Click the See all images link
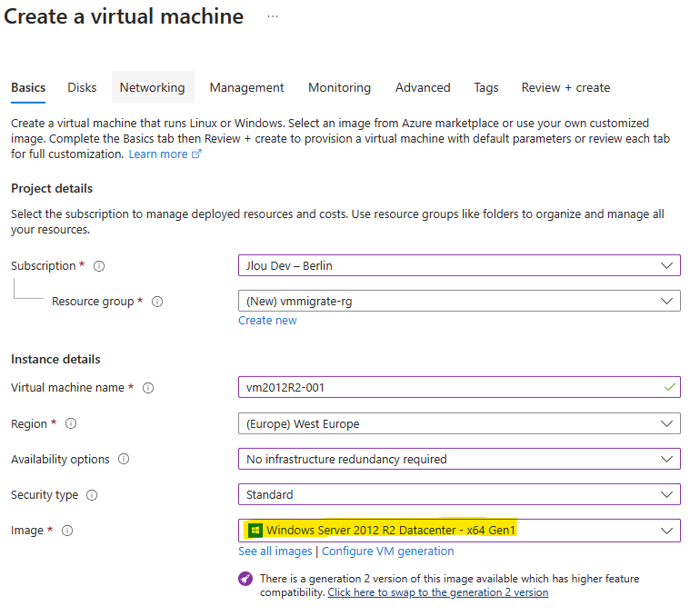Screen dimensions: 690x616 [x=275, y=551]
